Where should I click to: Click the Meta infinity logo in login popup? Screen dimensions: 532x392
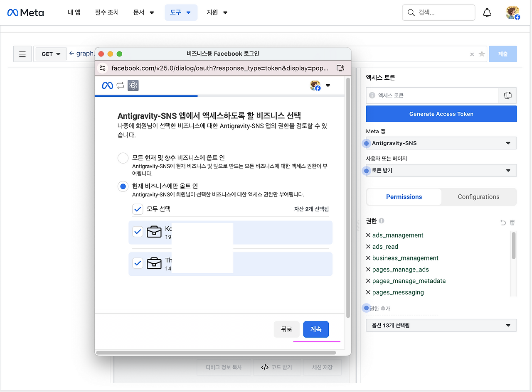[108, 86]
